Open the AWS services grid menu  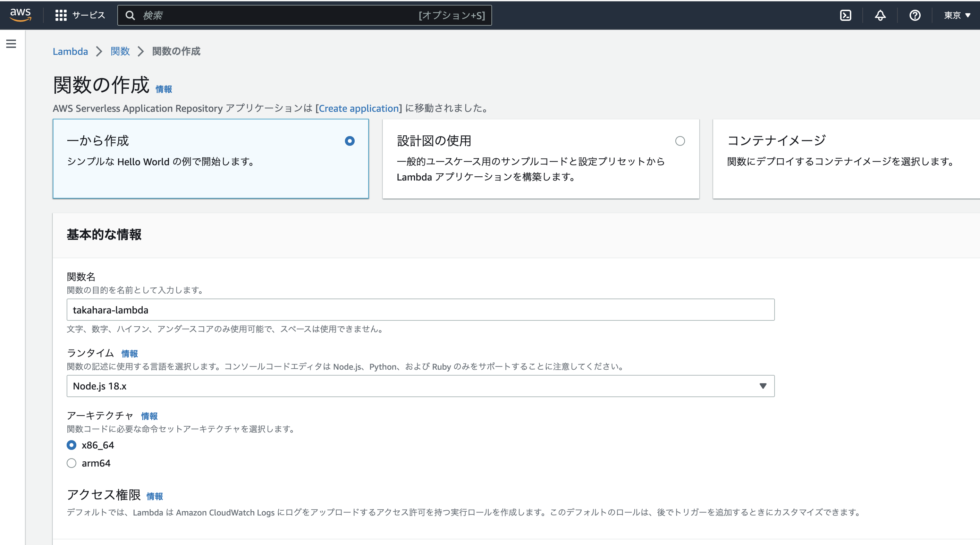coord(60,15)
